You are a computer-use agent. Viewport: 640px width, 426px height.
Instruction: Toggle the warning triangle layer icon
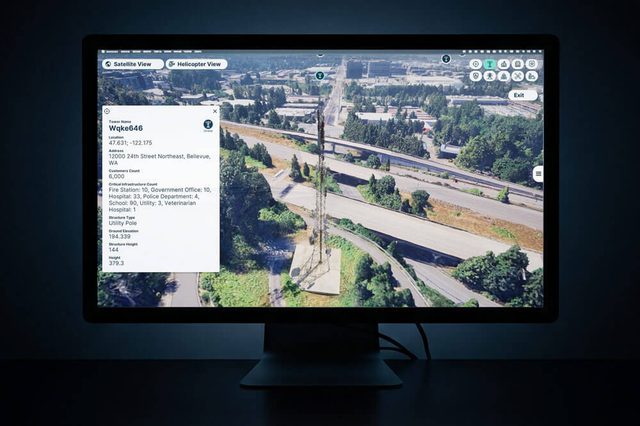[x=504, y=76]
